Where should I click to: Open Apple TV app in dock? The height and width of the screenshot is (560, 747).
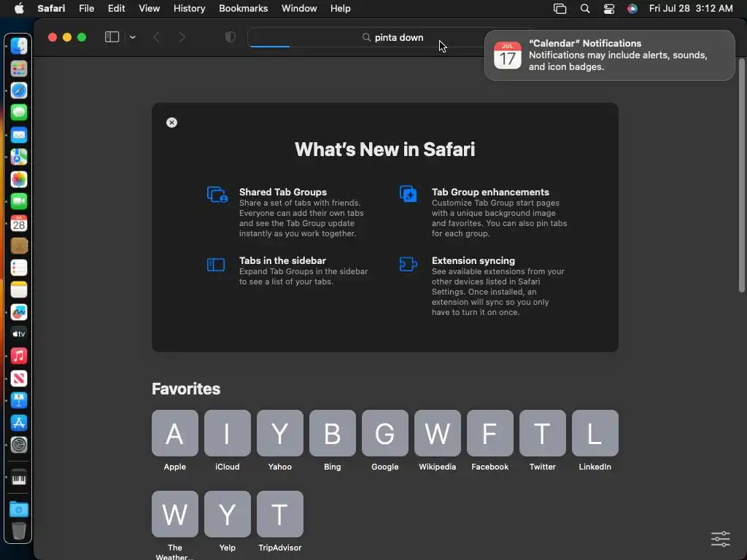coord(18,334)
